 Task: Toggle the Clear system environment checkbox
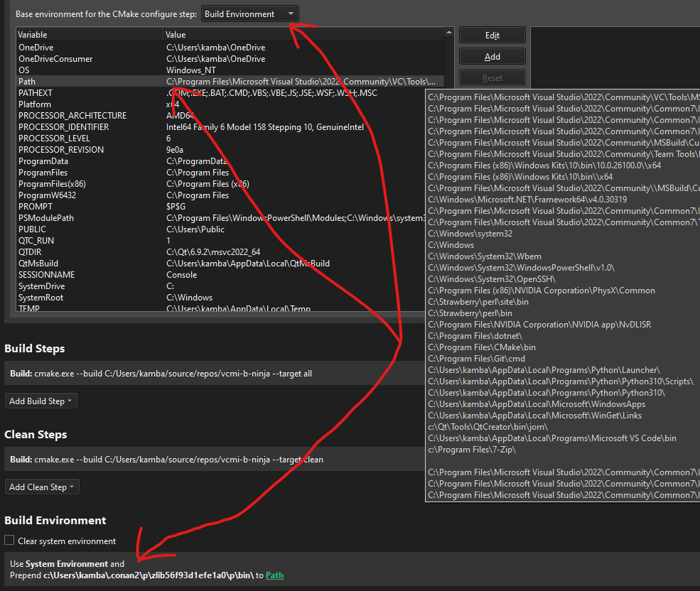[x=10, y=541]
